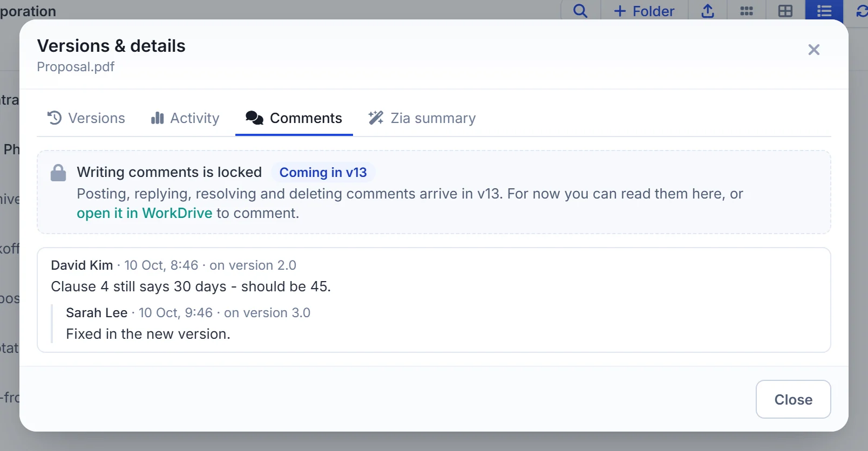Open the Zia summary tab
Viewport: 868px width, 451px height.
coord(422,118)
